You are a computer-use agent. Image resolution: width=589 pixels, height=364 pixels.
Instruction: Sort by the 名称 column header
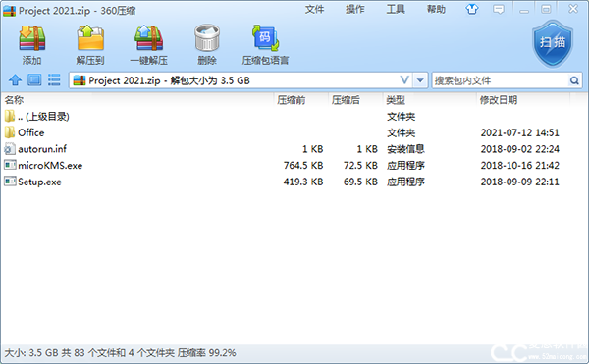[x=14, y=100]
